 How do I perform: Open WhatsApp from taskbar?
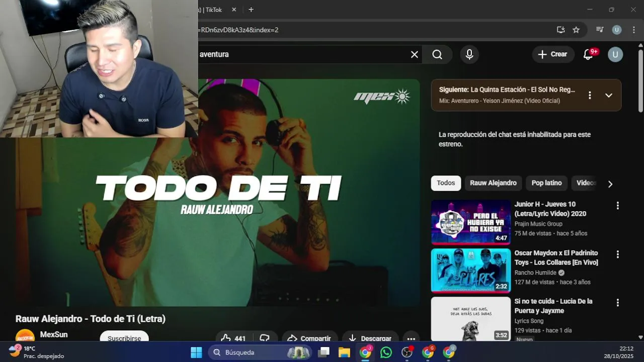386,352
